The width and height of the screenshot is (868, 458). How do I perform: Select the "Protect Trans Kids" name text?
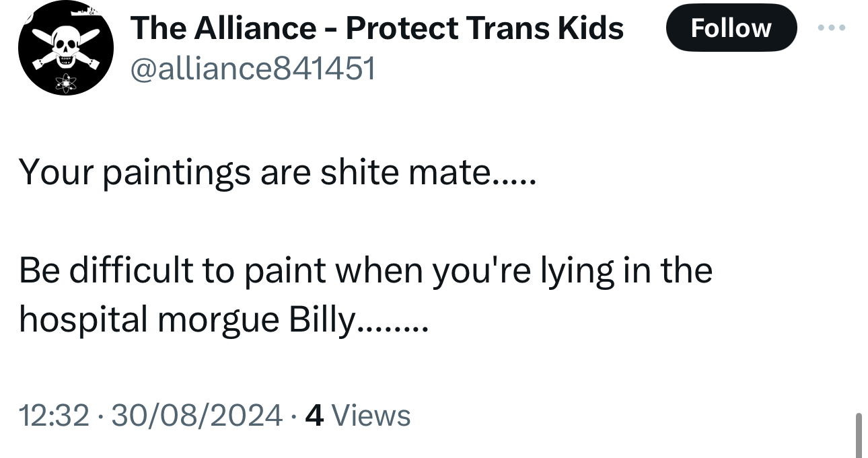(484, 28)
